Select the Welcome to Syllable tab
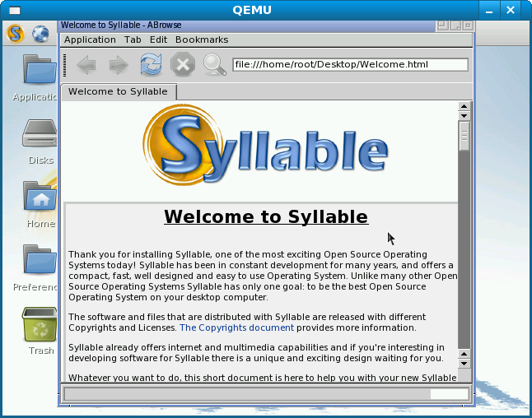532x418 pixels. [119, 92]
